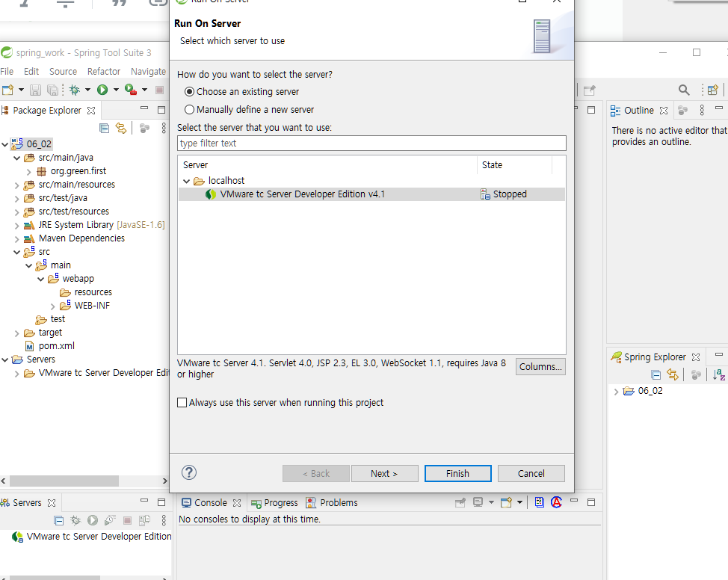Open the Navigate menu
The image size is (728, 580).
pyautogui.click(x=148, y=72)
